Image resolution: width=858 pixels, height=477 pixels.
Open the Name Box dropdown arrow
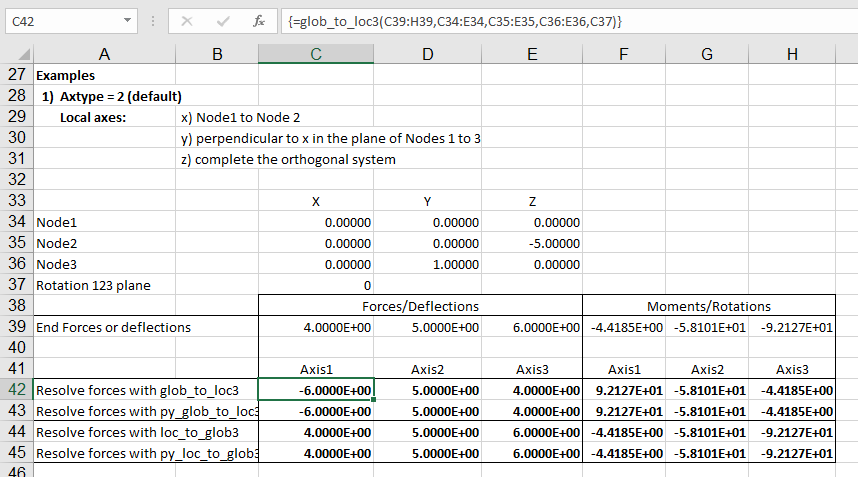(x=127, y=20)
